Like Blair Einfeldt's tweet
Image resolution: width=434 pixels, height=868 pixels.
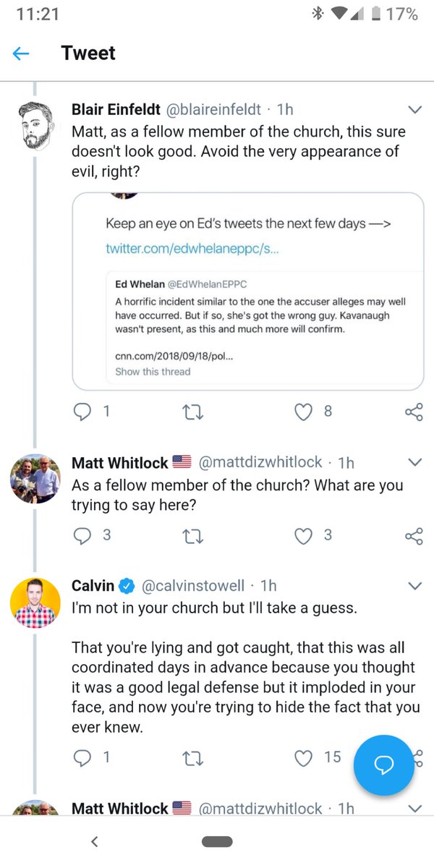304,412
